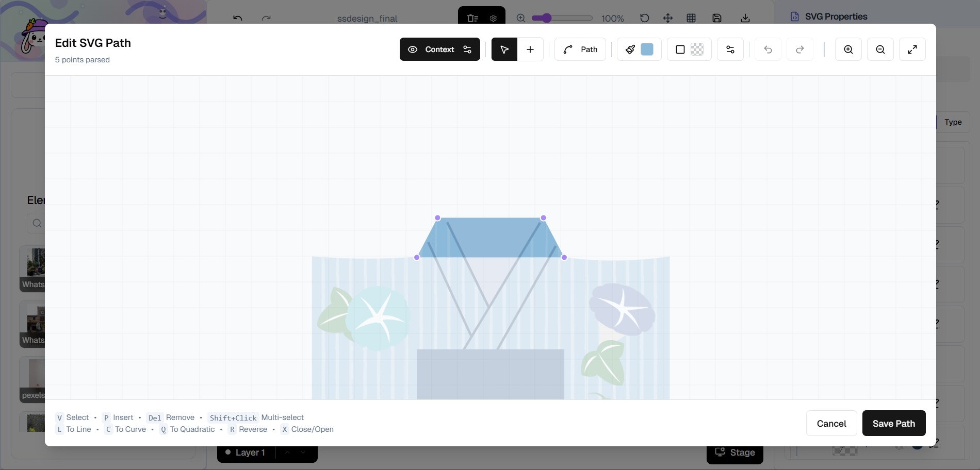
Task: Click the blue fill color swatch
Action: 647,49
